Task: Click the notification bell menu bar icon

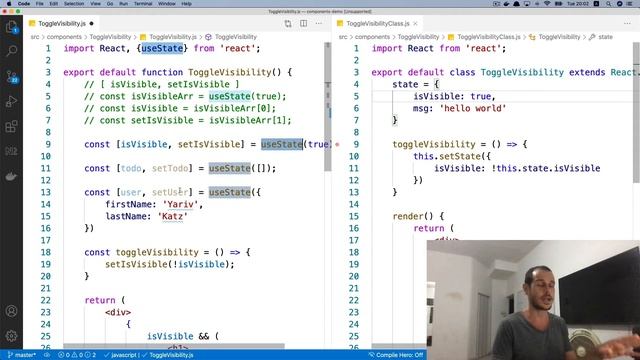Action: click(516, 4)
